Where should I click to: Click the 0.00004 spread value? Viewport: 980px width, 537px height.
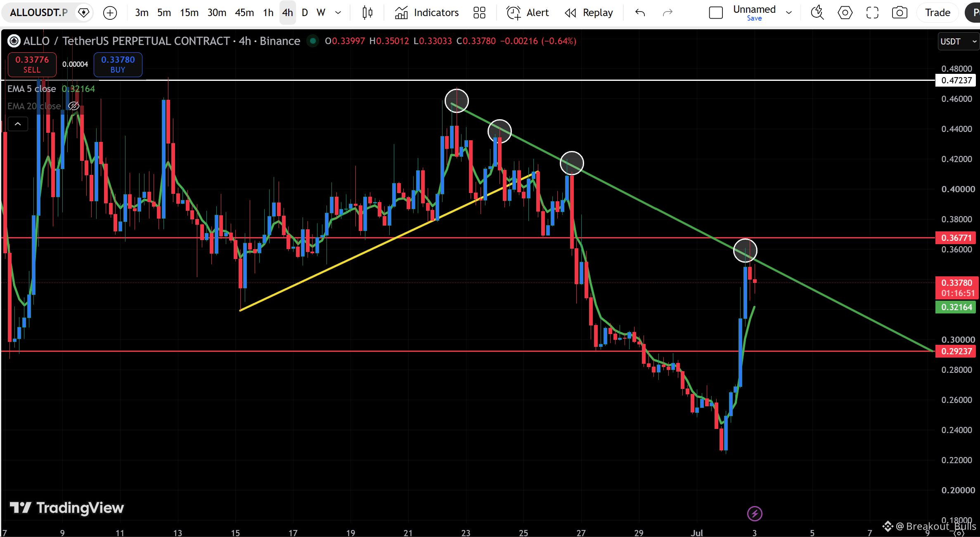[x=75, y=64]
